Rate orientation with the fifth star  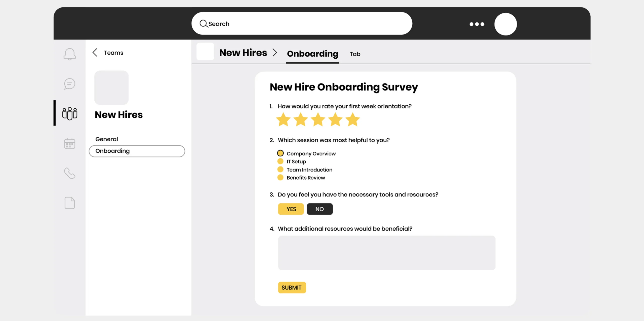(353, 119)
